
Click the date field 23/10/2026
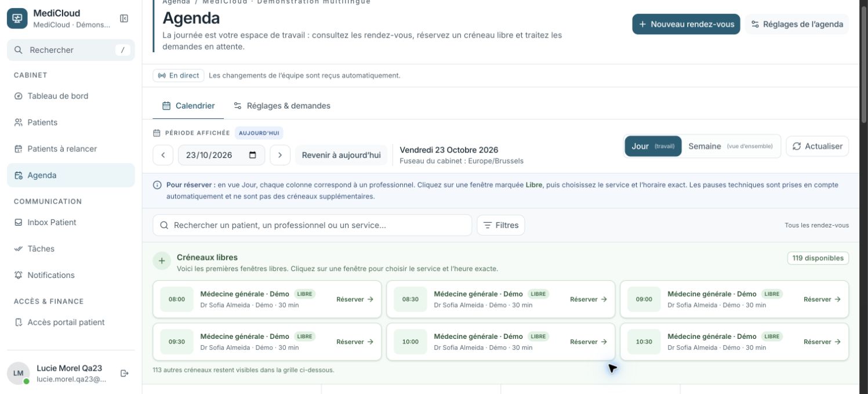tap(221, 155)
